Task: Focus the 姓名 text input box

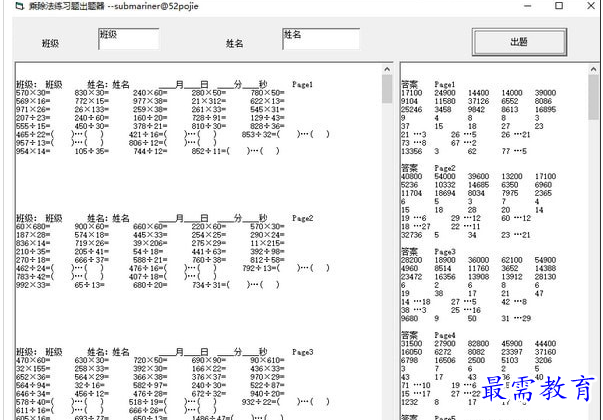Action: [x=320, y=39]
